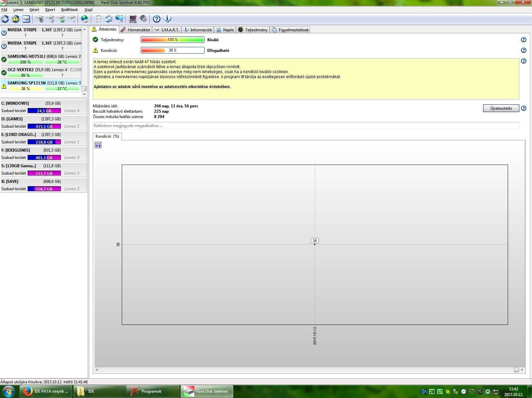This screenshot has height=398, width=532.
Task: Switch to the Napló tab
Action: [225, 30]
